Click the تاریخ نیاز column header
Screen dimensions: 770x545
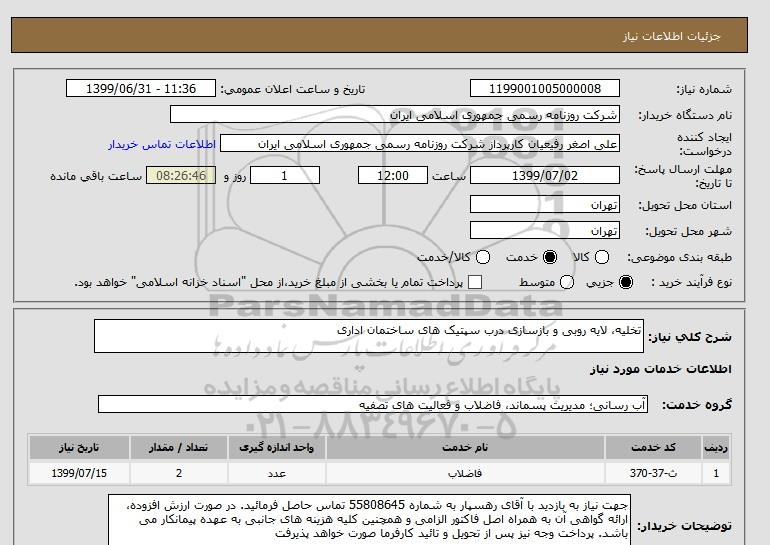79,447
